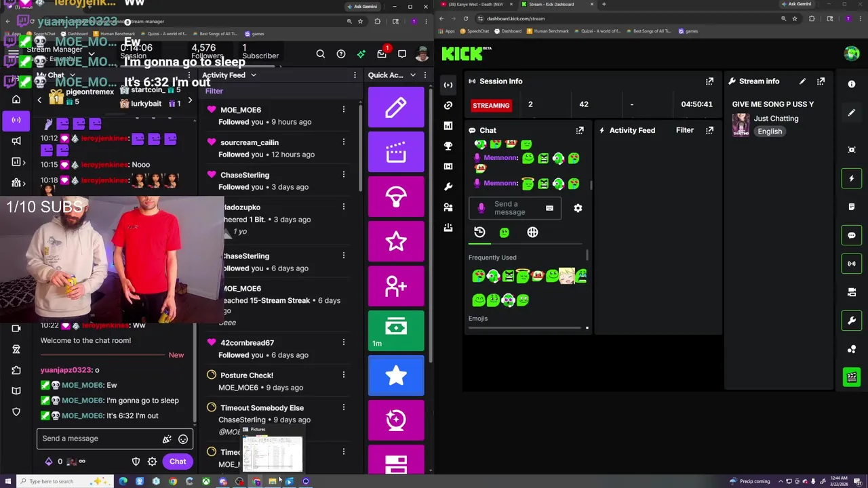Click the Kick sidebar wrench icon
Viewport: 868px width, 488px height.
[448, 186]
